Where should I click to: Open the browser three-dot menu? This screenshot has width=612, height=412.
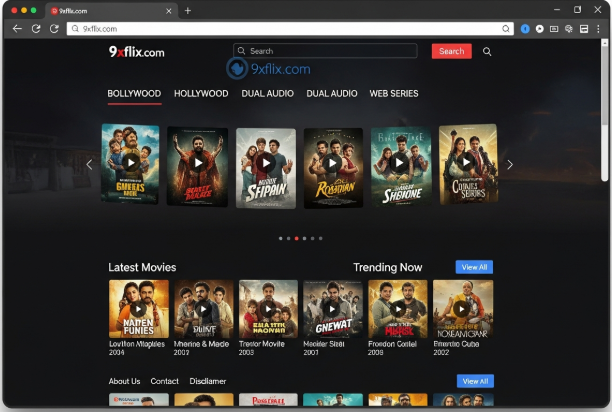pos(598,29)
